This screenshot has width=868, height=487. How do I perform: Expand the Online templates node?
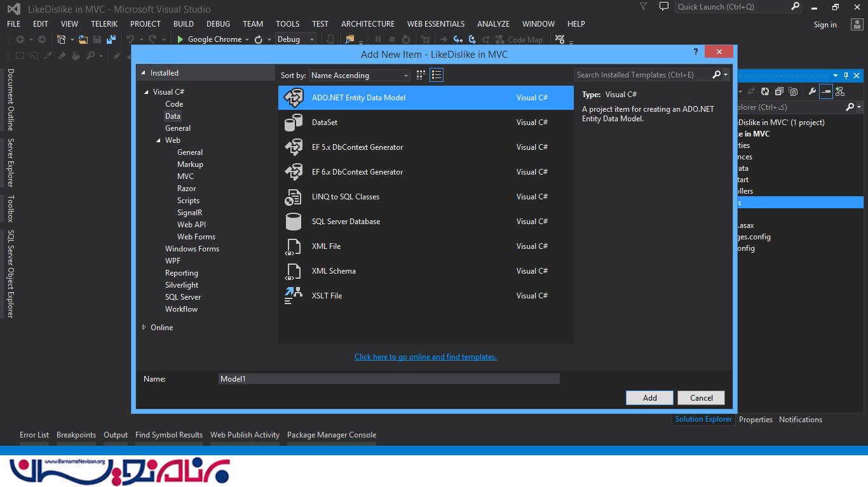tap(144, 328)
